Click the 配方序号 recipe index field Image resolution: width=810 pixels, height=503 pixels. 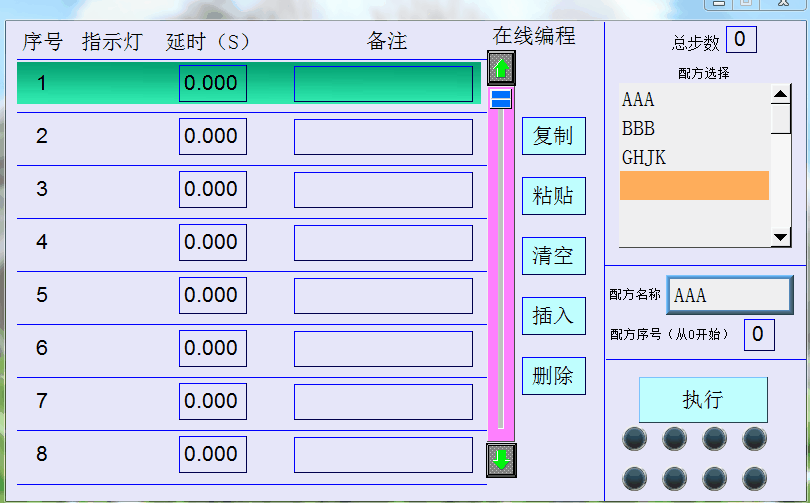coord(758,334)
